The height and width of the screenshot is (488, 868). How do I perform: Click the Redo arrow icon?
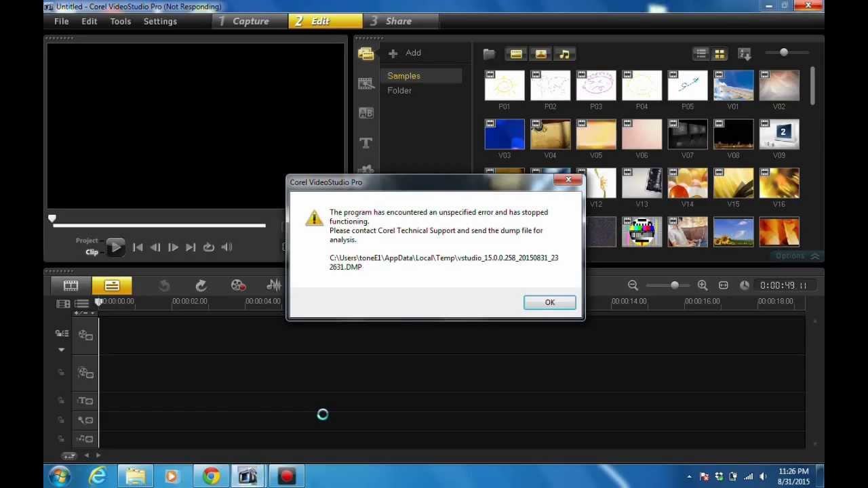coord(201,285)
